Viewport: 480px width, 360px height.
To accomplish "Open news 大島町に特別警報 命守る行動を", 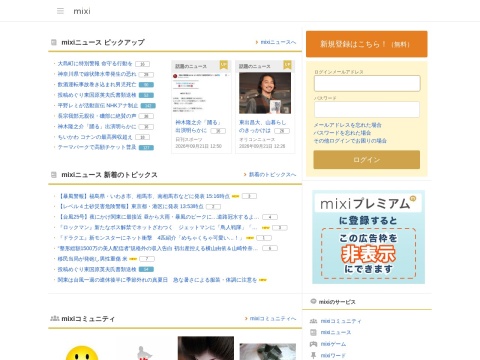I will tap(95, 63).
